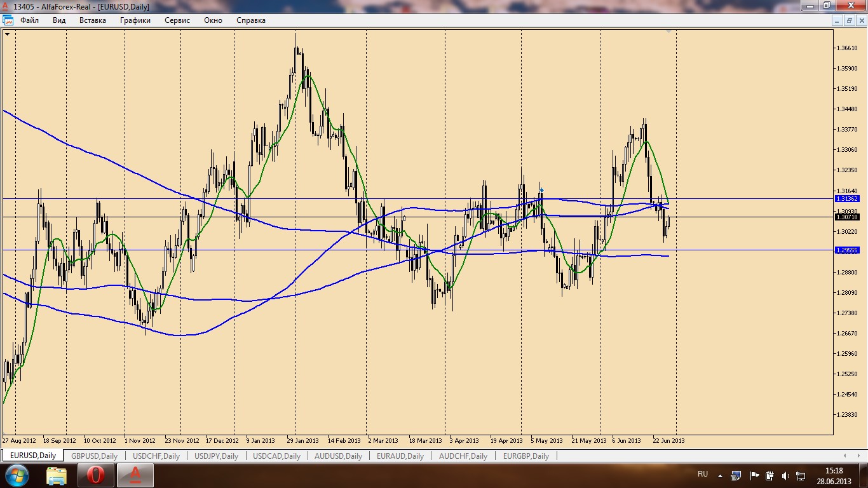
Task: Switch to the AUDCHF,Daily tab
Action: tap(463, 456)
